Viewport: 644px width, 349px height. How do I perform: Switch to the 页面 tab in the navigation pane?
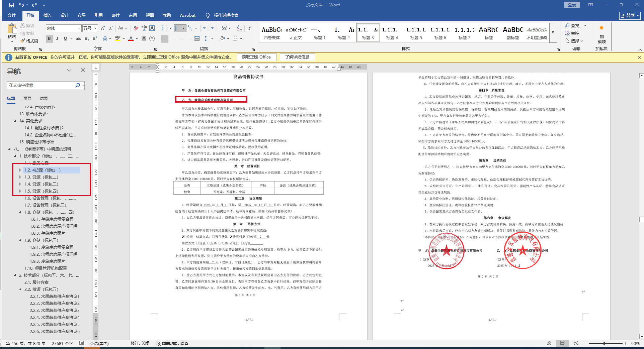(x=27, y=99)
